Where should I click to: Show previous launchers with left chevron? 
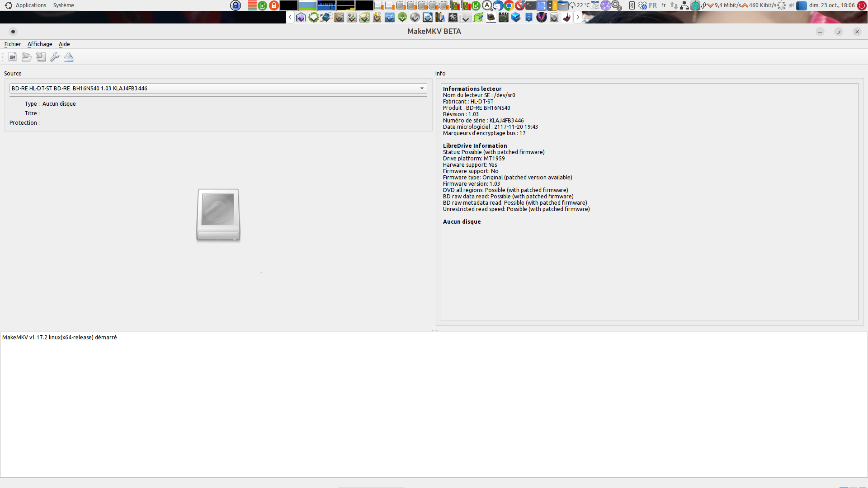[x=290, y=17]
